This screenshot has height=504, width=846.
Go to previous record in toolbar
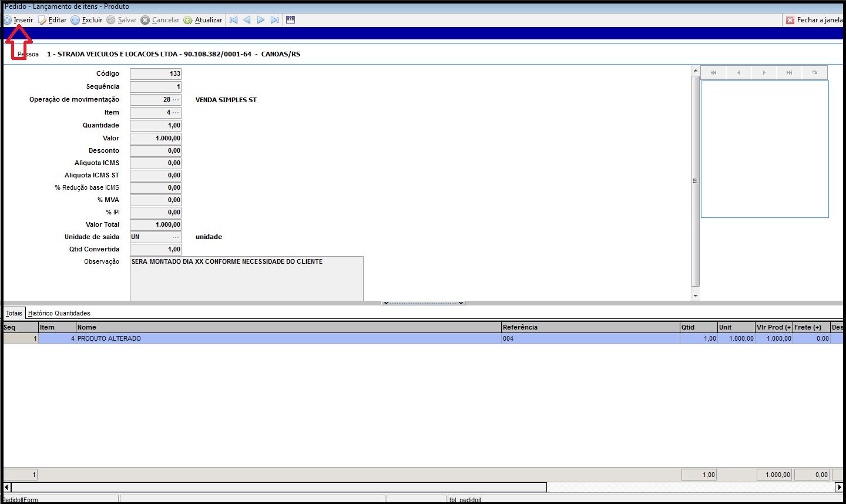click(x=247, y=20)
